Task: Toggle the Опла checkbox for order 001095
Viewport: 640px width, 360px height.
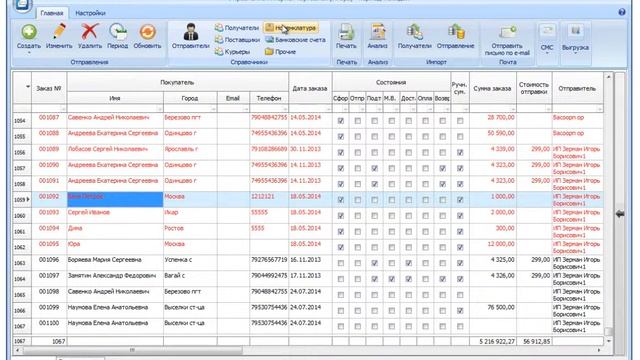Action: [x=425, y=247]
